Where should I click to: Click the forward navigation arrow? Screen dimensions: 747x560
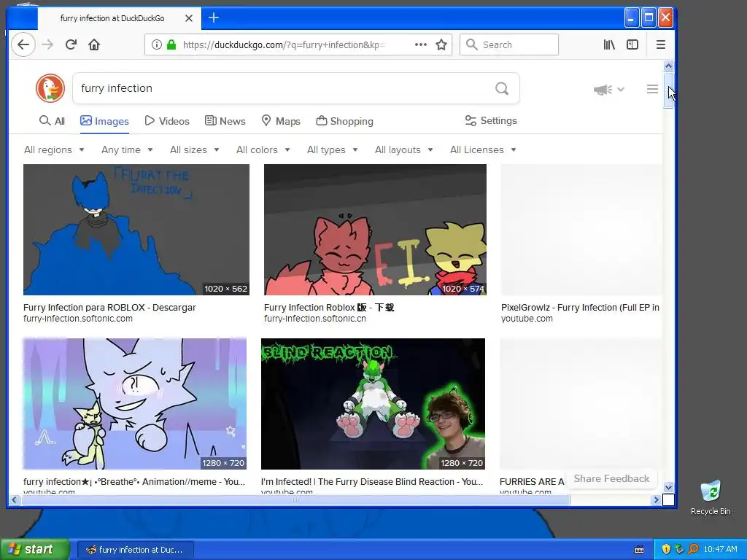coord(47,44)
